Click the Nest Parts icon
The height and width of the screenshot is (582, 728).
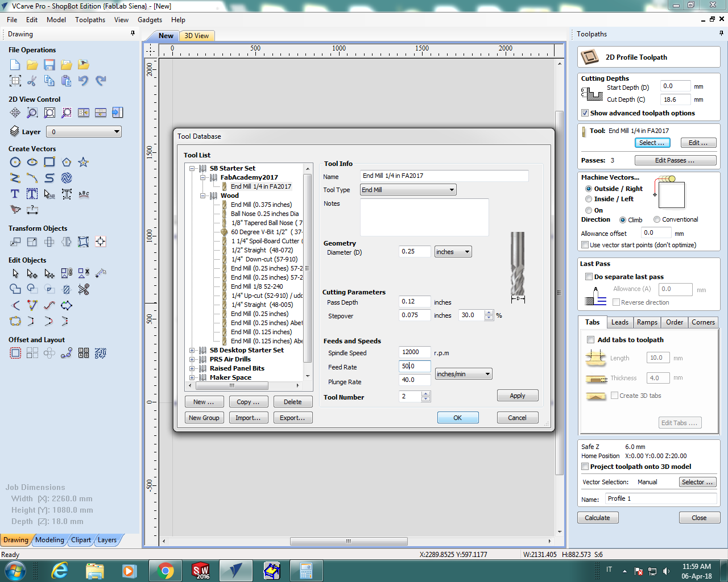[x=101, y=353]
